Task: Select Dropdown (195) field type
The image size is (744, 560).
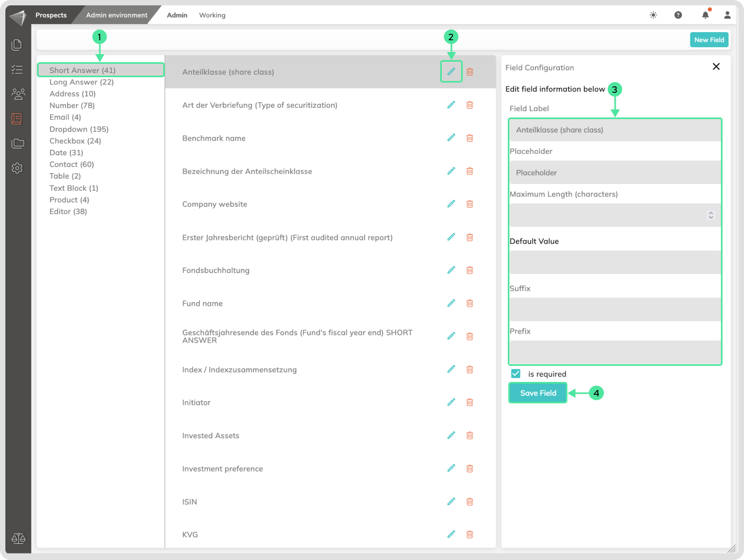Action: (x=79, y=129)
